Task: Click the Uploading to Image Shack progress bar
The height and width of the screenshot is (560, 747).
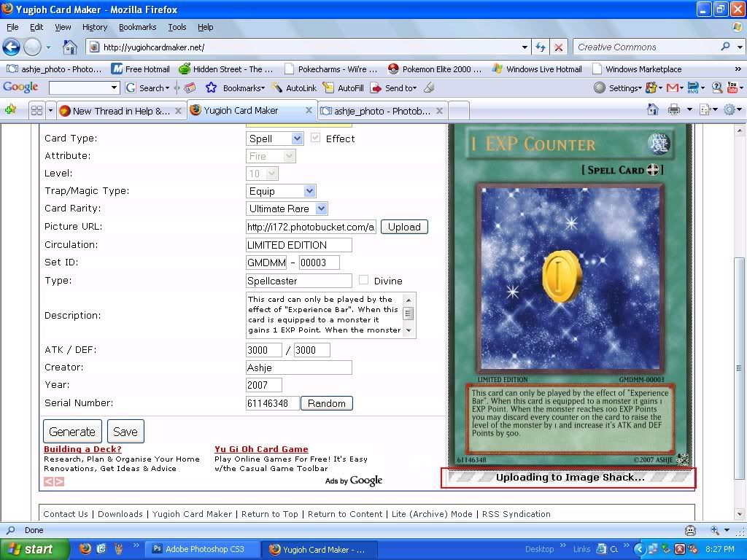Action: 569,478
